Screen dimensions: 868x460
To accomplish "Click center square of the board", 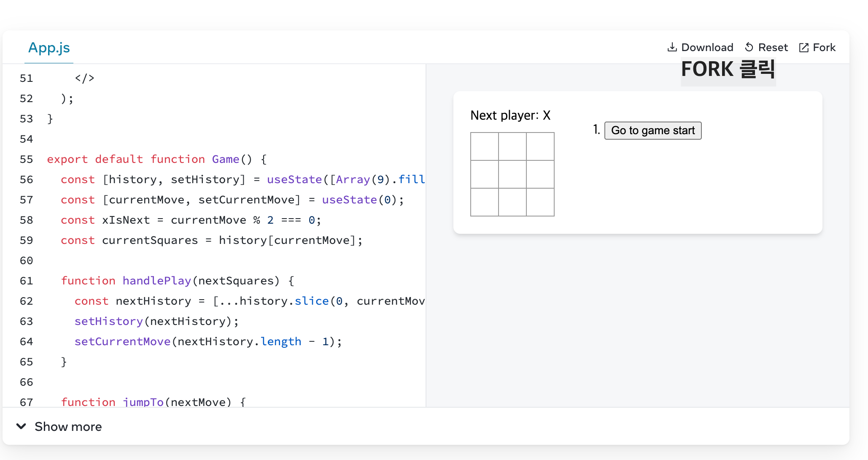I will point(512,174).
